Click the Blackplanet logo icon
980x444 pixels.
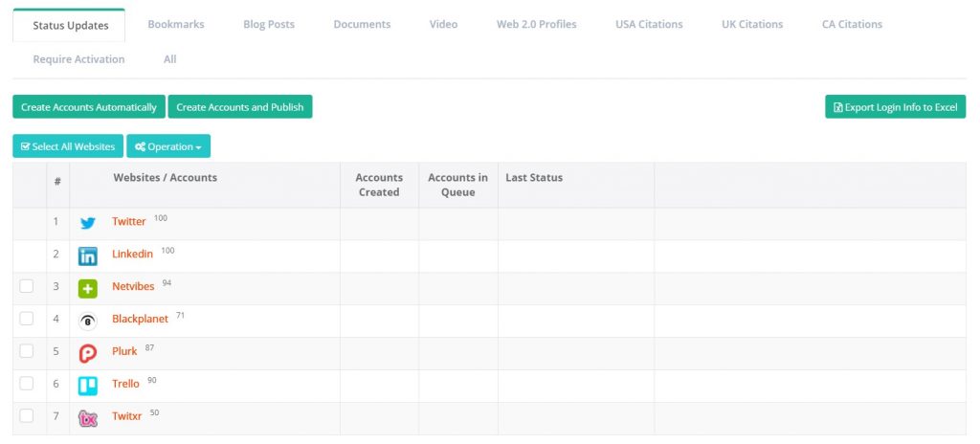87,321
